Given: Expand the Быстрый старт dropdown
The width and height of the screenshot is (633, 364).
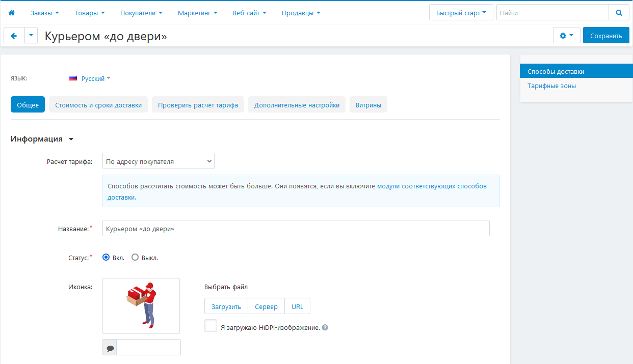Looking at the screenshot, I should click(461, 13).
